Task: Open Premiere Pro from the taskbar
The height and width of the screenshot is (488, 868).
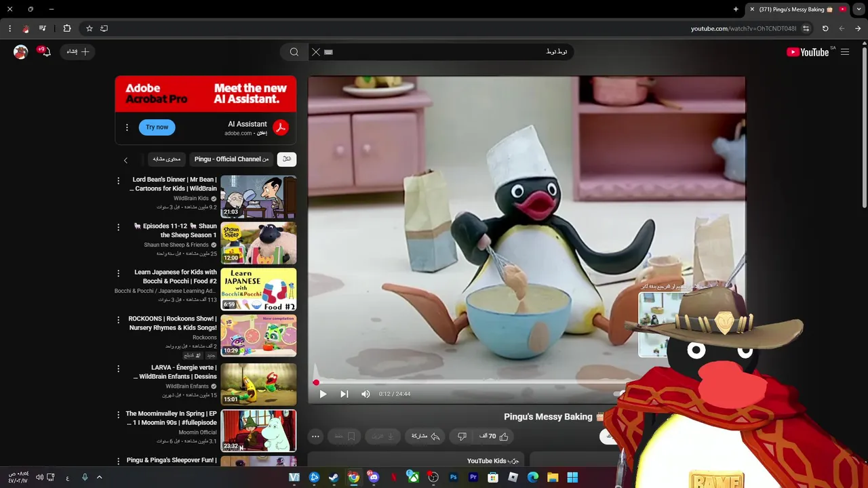Action: pos(473,477)
